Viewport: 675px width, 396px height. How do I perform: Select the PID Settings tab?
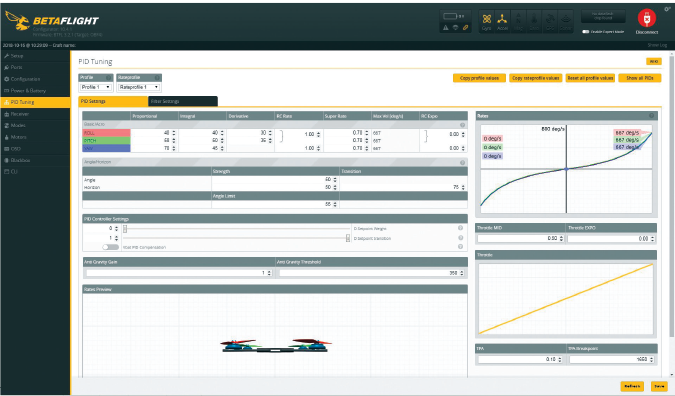pyautogui.click(x=113, y=101)
